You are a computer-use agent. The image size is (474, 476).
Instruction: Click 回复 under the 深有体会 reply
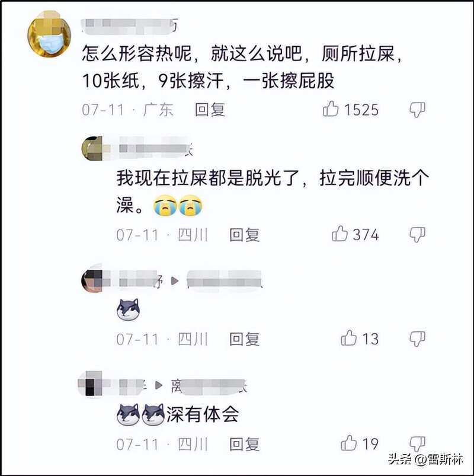244,444
